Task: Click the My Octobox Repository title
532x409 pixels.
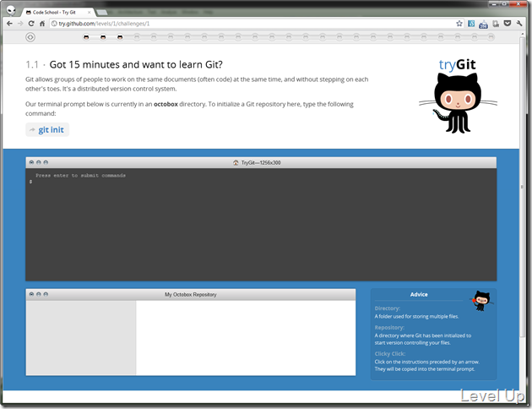Action: point(190,295)
